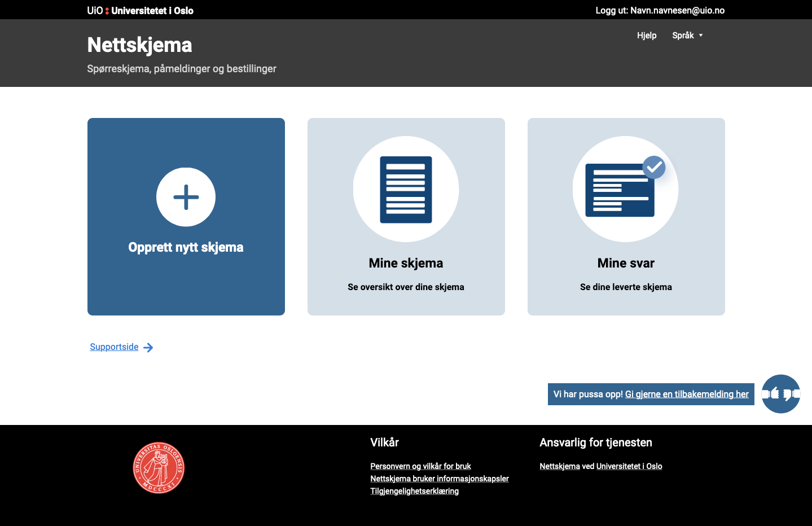
Task: Log out via Logg ut link
Action: click(x=660, y=11)
